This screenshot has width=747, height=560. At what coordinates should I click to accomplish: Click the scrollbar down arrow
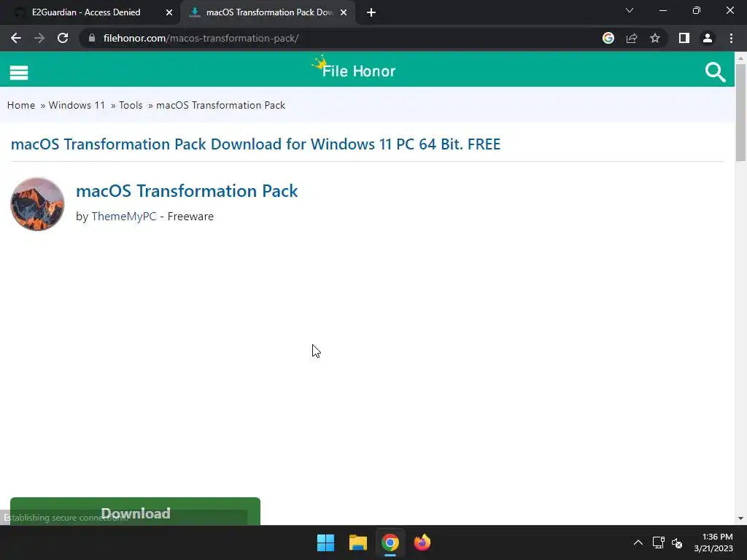pos(740,518)
